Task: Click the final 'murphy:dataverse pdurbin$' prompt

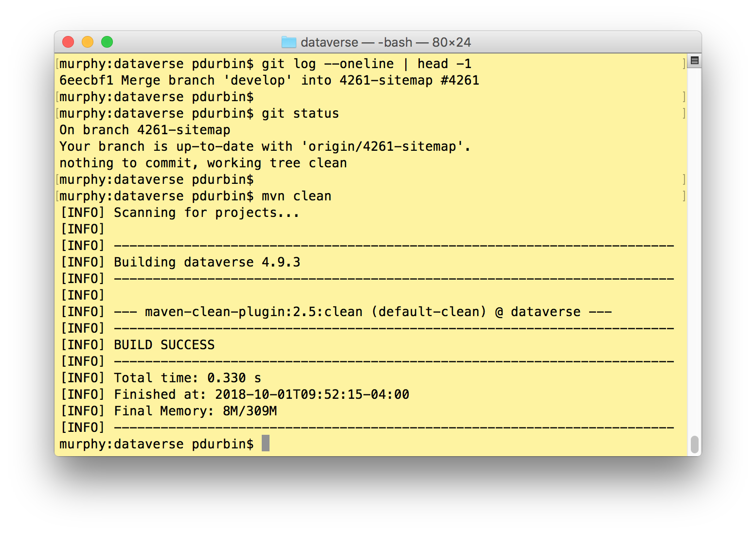Action: pyautogui.click(x=156, y=445)
